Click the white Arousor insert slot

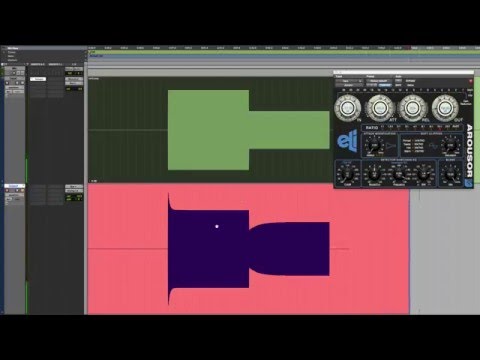click(38, 79)
